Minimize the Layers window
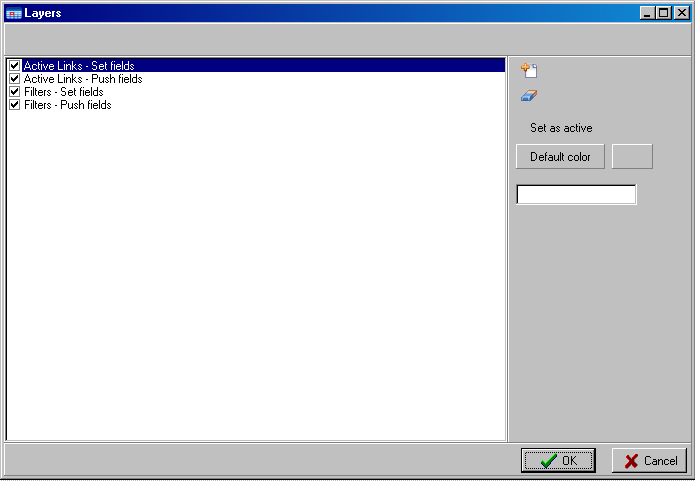This screenshot has width=695, height=481. pos(647,13)
